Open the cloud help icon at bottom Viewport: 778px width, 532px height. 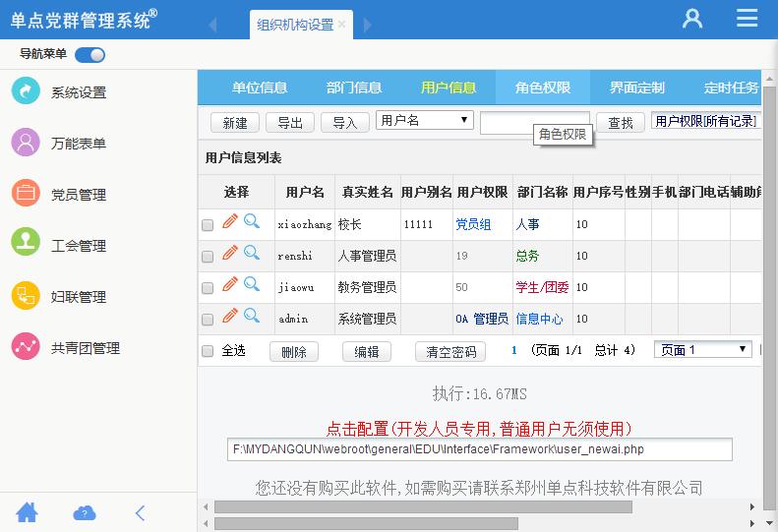point(85,512)
